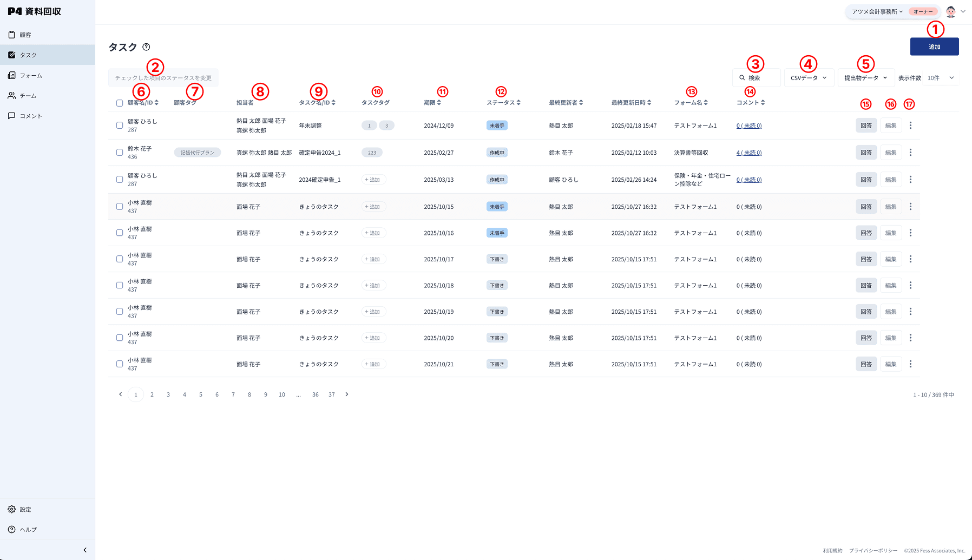Open more options for 2025/10/18 task

click(x=911, y=285)
